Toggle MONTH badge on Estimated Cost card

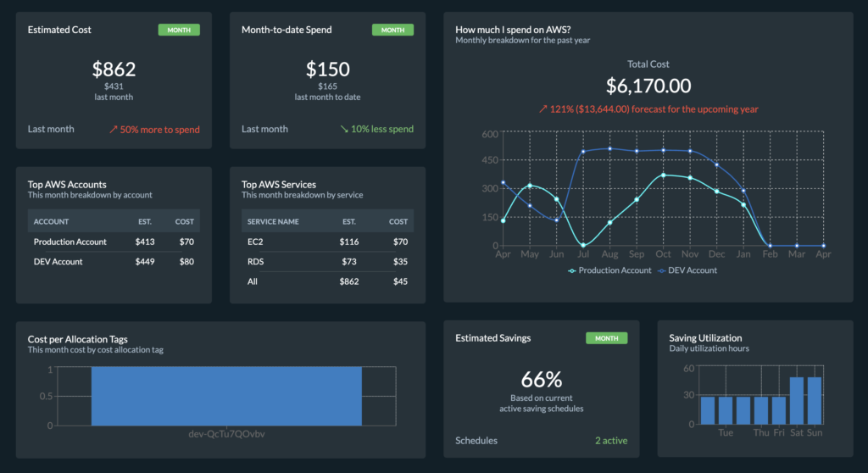(179, 30)
